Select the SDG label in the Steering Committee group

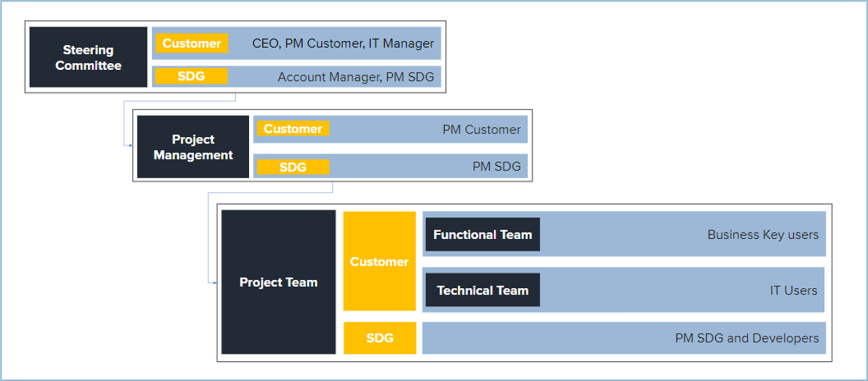click(191, 76)
